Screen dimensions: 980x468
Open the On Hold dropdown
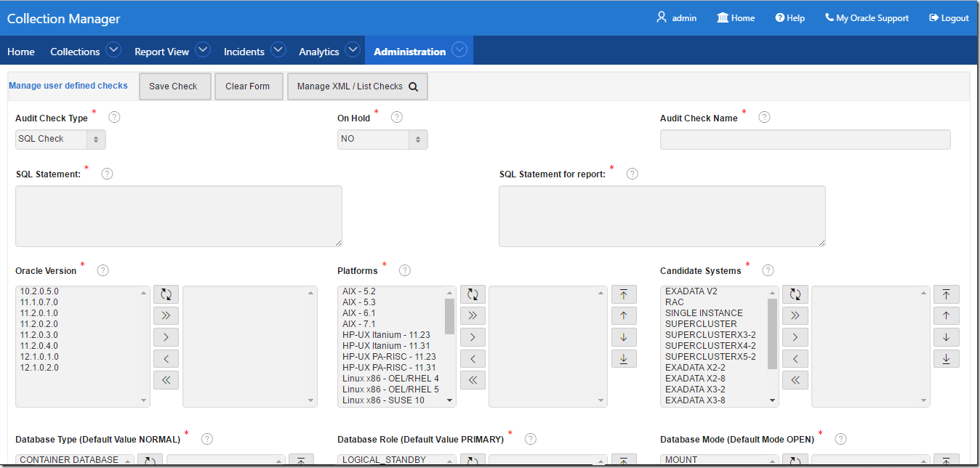pyautogui.click(x=382, y=139)
